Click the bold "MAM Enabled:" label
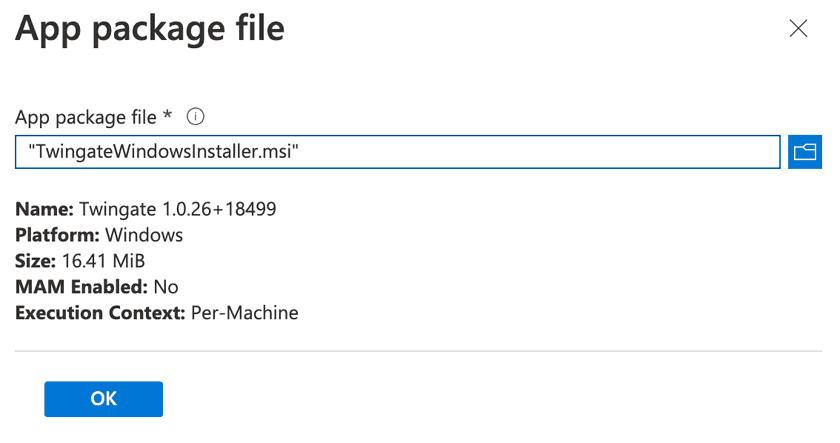The height and width of the screenshot is (443, 840). [x=81, y=287]
